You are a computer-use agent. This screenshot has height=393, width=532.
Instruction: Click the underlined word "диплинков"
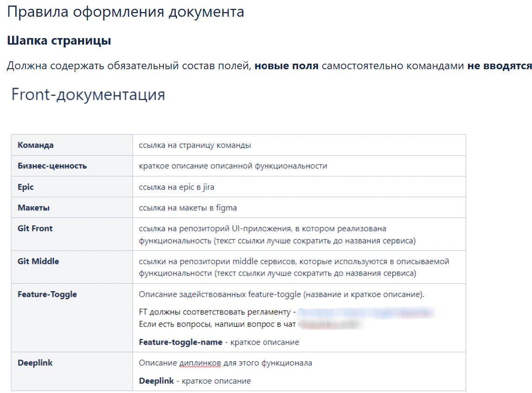pyautogui.click(x=200, y=363)
